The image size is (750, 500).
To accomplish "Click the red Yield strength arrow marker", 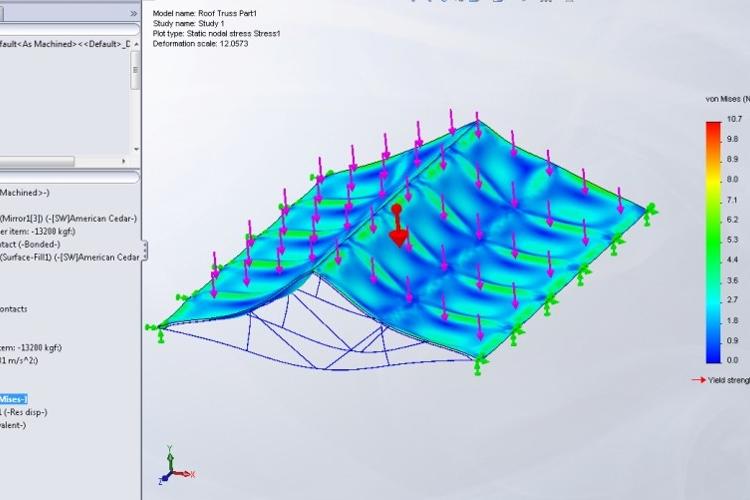I will (699, 380).
